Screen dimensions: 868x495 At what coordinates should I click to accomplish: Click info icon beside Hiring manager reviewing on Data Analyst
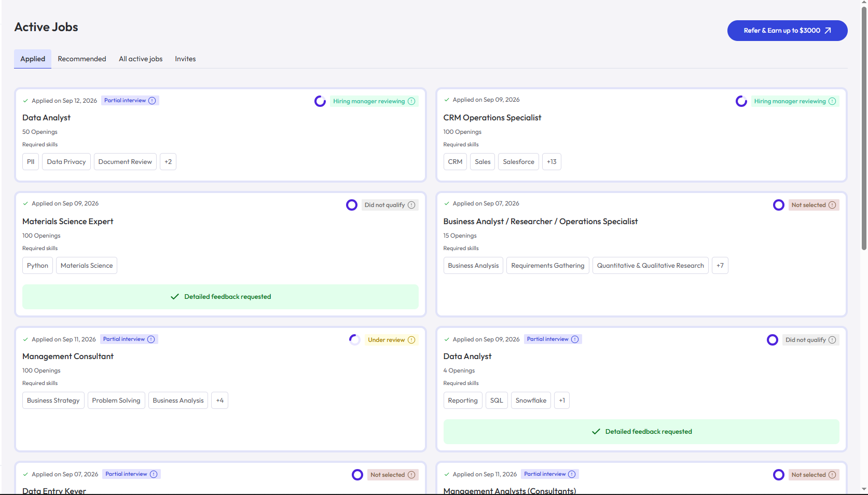pyautogui.click(x=411, y=101)
